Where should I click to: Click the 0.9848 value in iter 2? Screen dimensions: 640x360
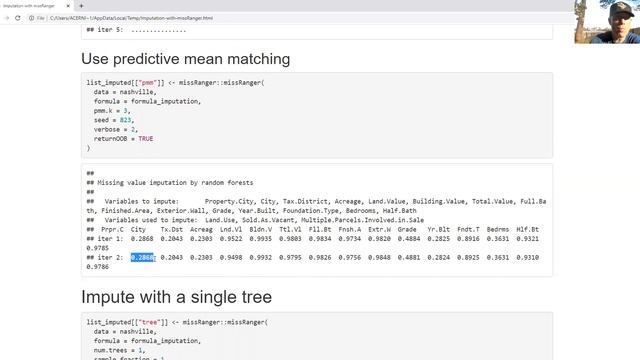pos(379,258)
